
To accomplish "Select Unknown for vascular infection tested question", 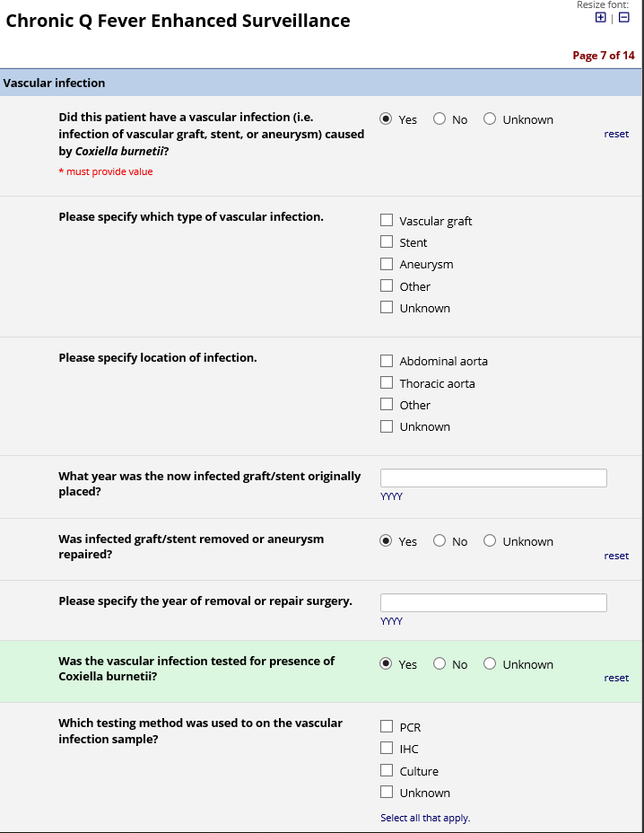I will [x=490, y=663].
